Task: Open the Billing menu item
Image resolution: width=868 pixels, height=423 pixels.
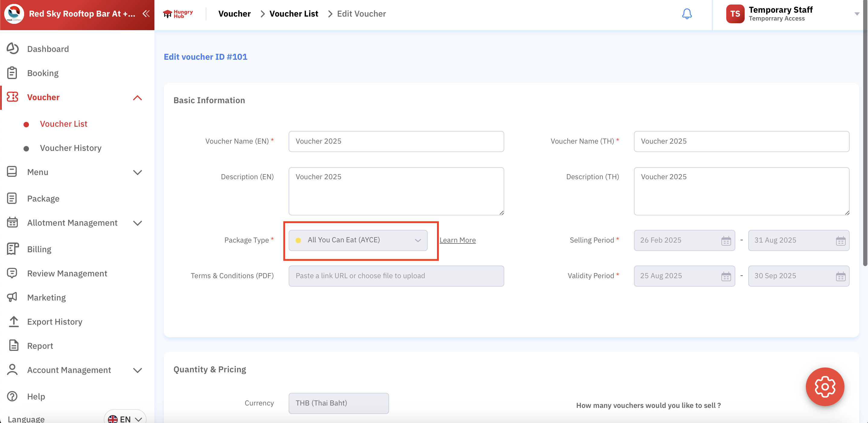Action: coord(39,249)
